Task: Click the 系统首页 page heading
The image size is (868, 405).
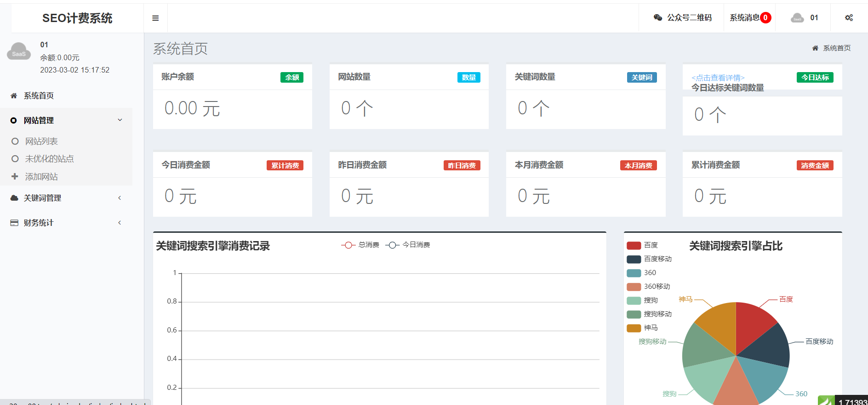Action: coord(180,48)
